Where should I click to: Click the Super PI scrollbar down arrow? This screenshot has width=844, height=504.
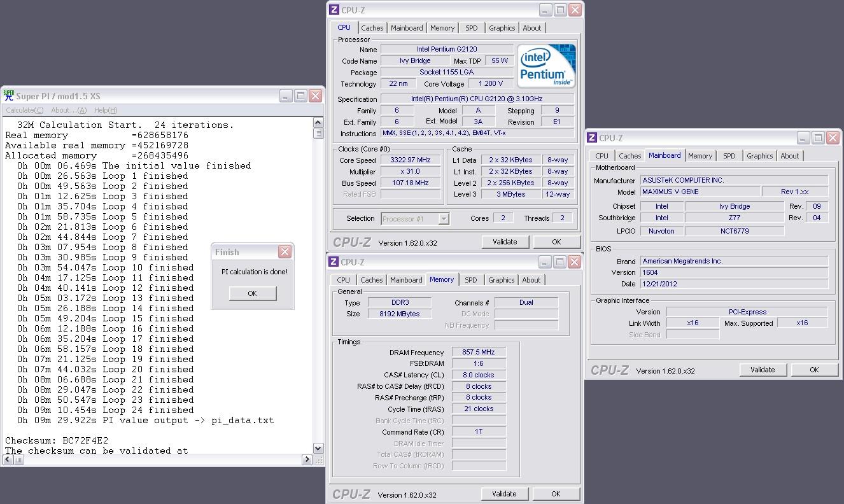coord(319,449)
